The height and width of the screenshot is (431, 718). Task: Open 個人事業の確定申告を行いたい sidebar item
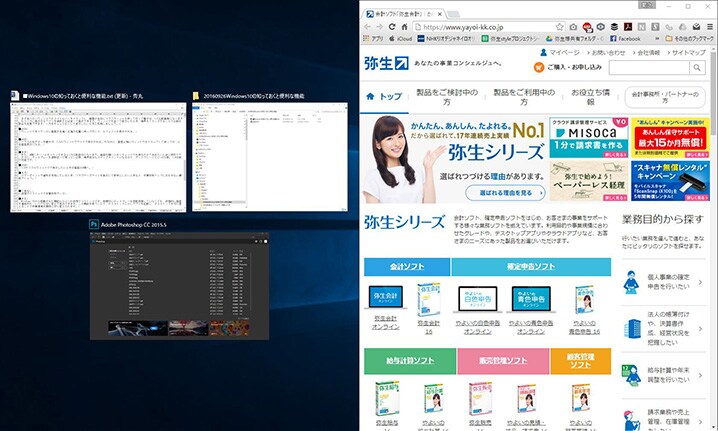663,282
